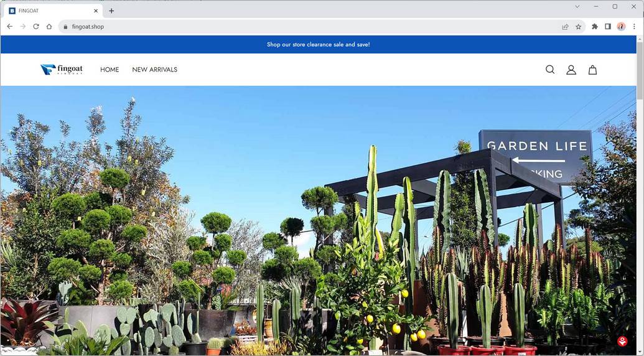Click the store clearance sale banner
The width and height of the screenshot is (644, 356).
coord(319,44)
